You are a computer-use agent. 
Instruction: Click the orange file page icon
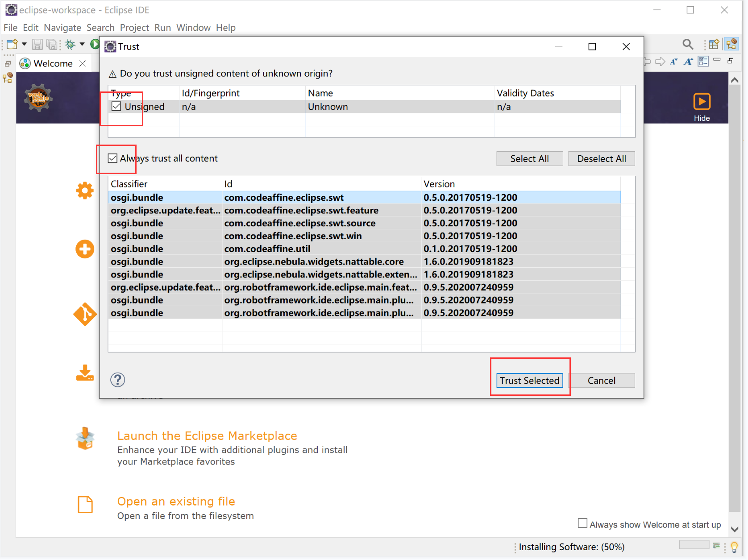[85, 504]
